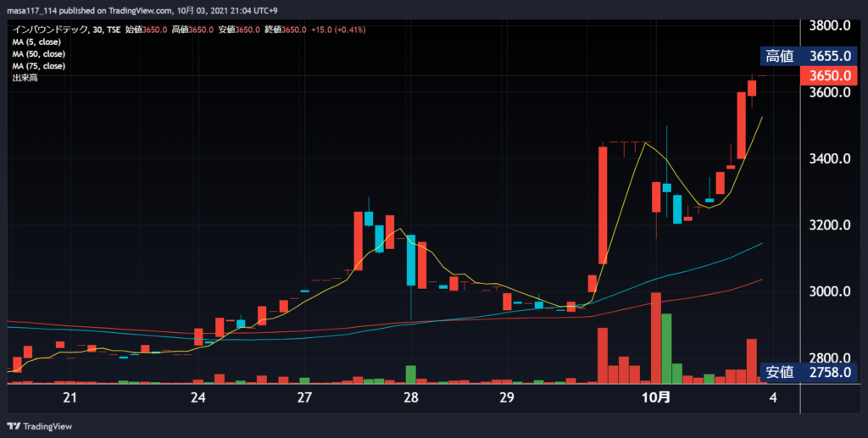Click the red 3650.0 current price tag
Image resolution: width=868 pixels, height=438 pixels.
pos(828,75)
